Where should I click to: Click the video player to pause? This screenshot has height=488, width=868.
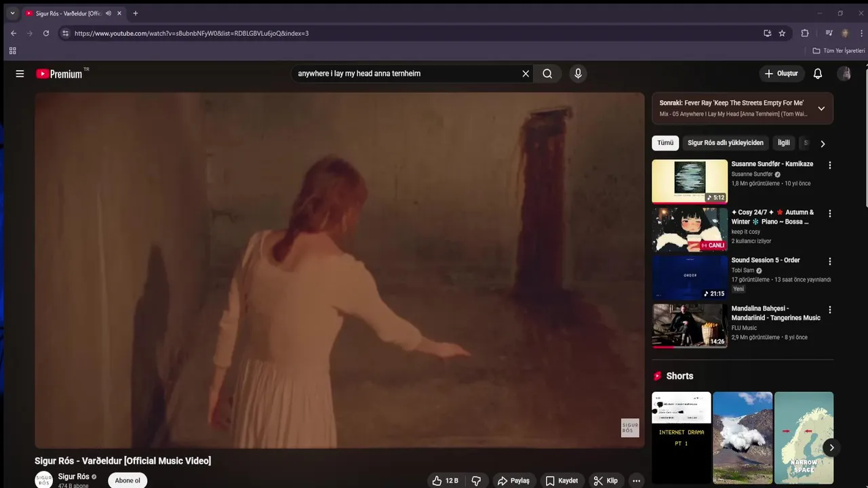click(339, 270)
